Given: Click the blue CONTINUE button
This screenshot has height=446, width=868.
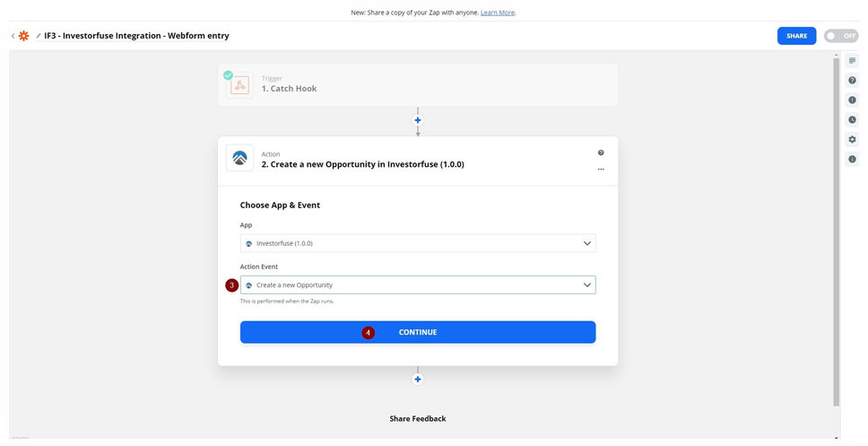Looking at the screenshot, I should coord(417,332).
